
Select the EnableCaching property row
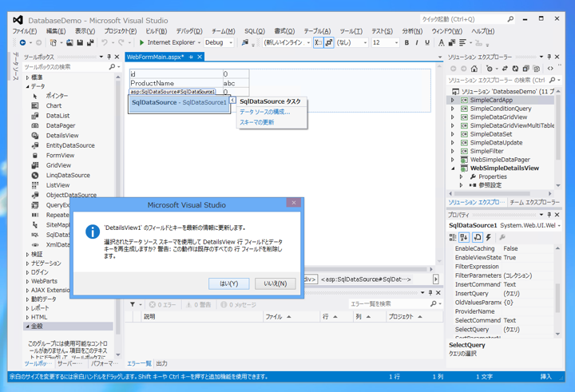tap(504, 248)
